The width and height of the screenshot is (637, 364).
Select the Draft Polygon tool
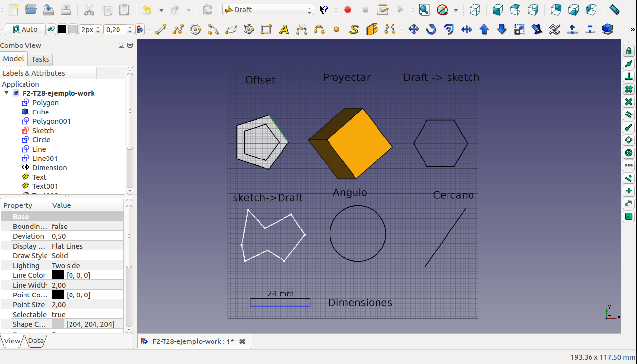249,30
